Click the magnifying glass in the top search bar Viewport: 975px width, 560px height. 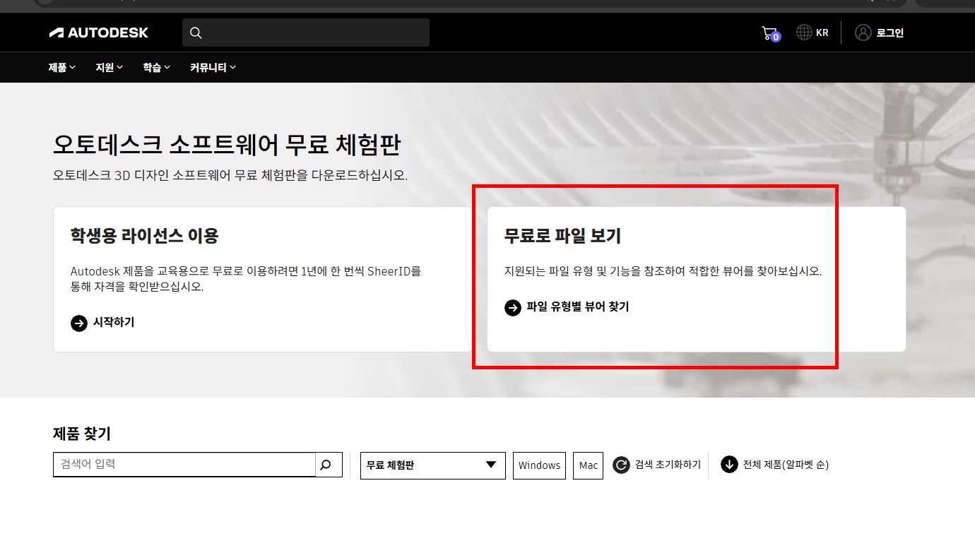click(x=196, y=32)
